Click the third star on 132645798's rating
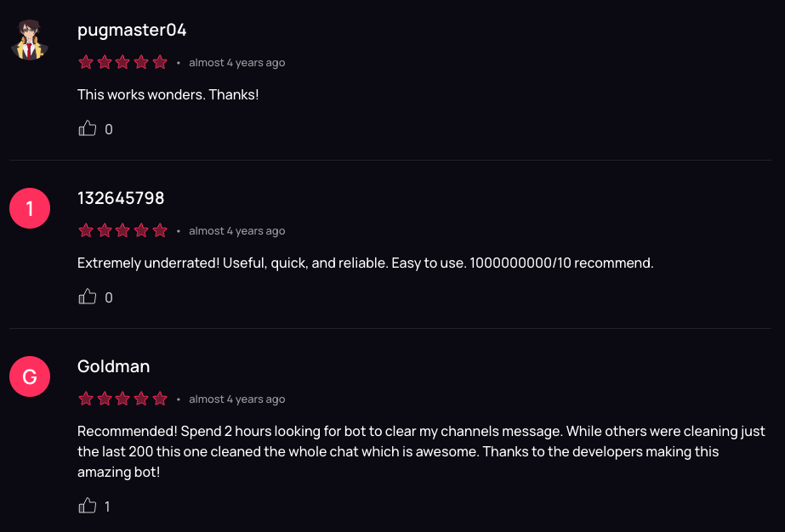Screen dimensions: 785x532 pyautogui.click(x=122, y=229)
